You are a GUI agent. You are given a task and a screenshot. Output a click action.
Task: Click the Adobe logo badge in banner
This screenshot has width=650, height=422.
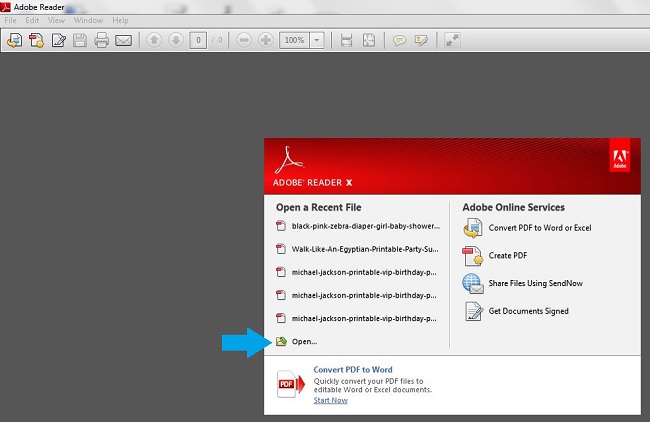(620, 156)
